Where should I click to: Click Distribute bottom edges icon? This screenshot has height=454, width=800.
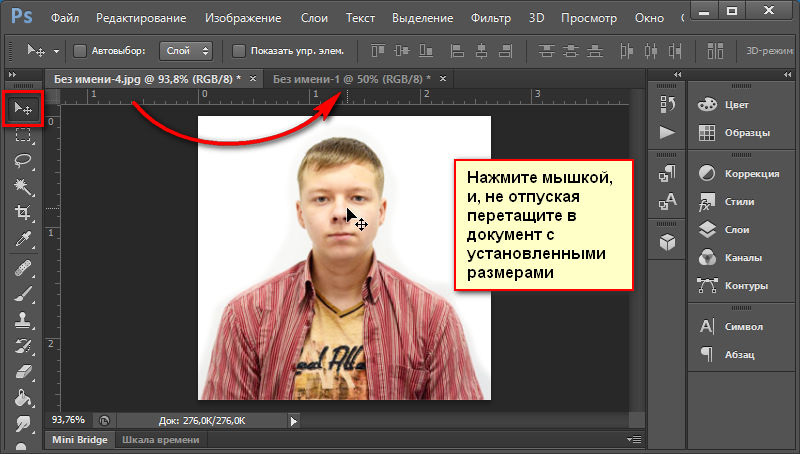click(594, 51)
